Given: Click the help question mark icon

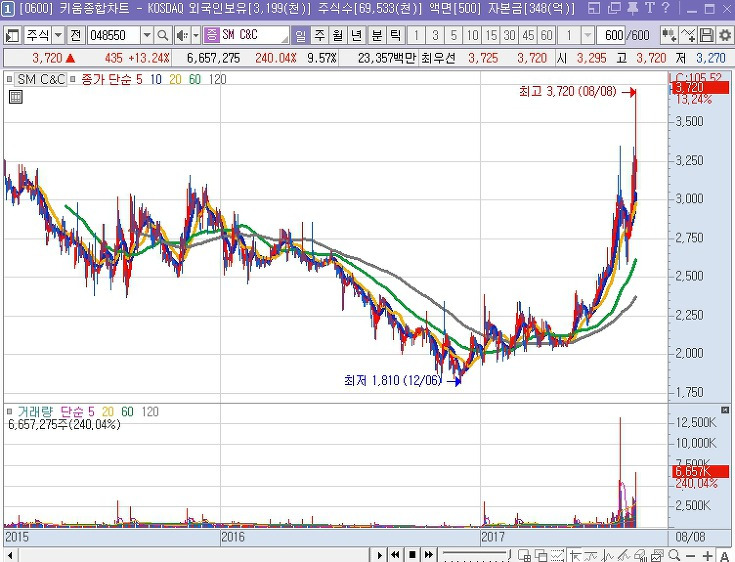Looking at the screenshot, I should click(666, 8).
